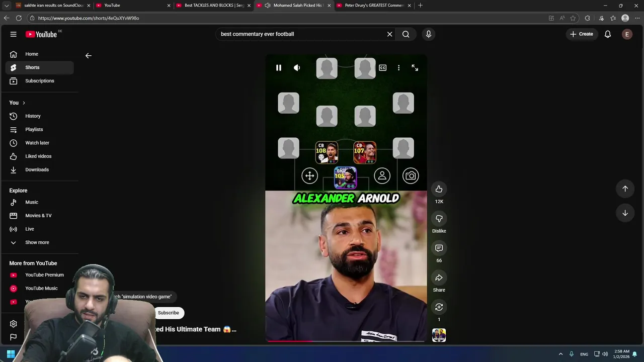This screenshot has width=644, height=362.
Task: Expand the You section
Action: click(x=17, y=103)
